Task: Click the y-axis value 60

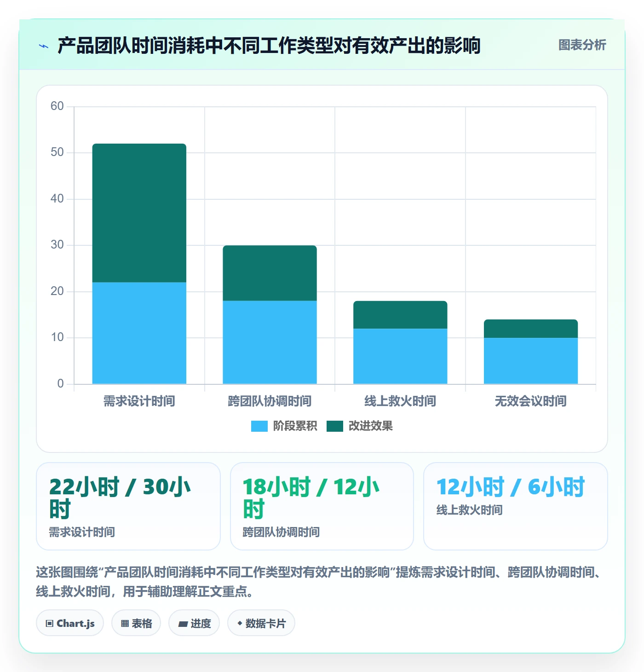Action: click(57, 106)
